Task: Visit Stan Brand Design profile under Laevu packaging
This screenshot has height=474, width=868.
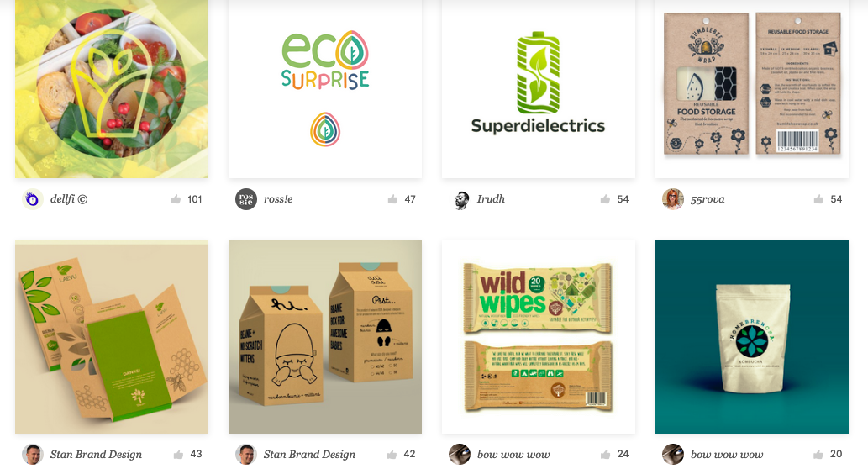Action: click(x=96, y=454)
